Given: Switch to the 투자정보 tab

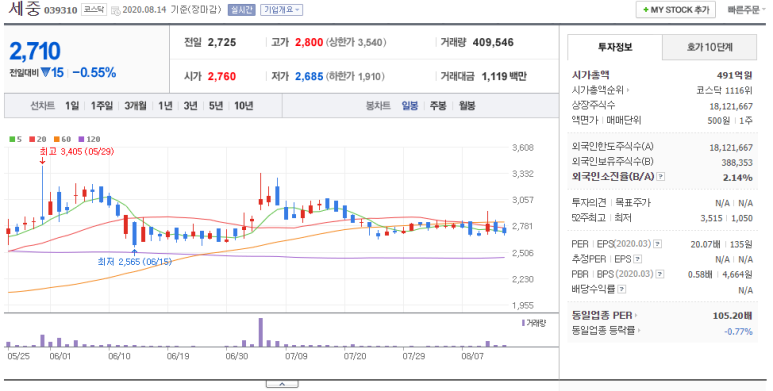Looking at the screenshot, I should click(615, 47).
